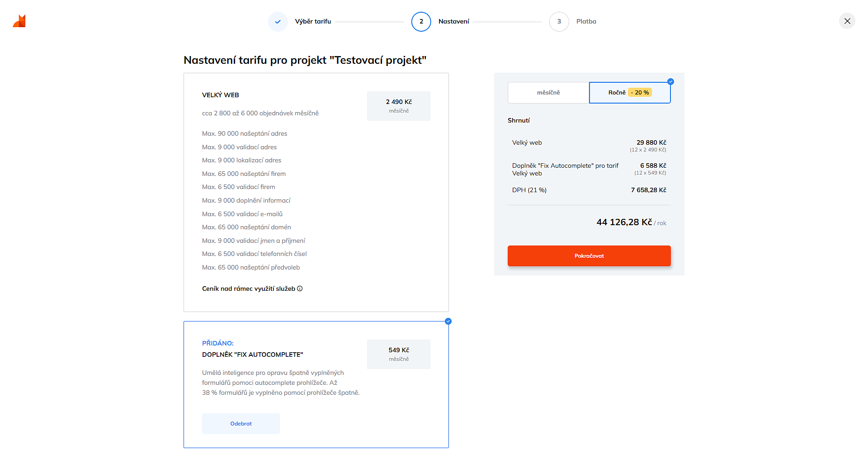Click the completed checkmark step icon

point(278,21)
